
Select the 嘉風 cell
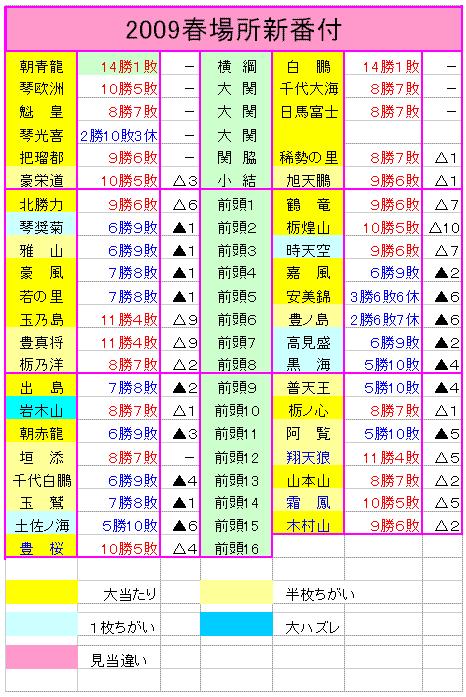coord(308,270)
